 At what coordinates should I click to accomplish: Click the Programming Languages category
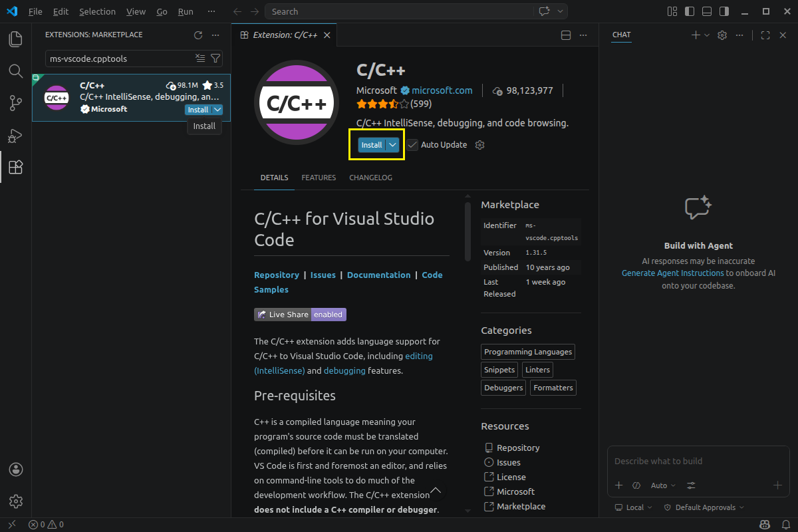pos(528,352)
